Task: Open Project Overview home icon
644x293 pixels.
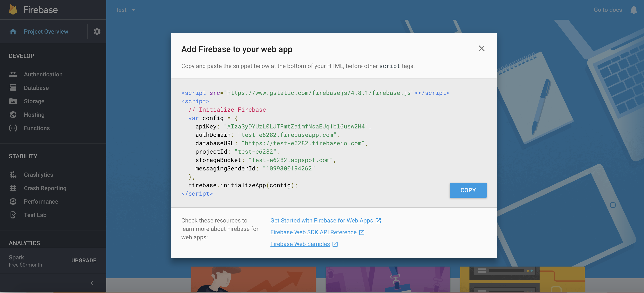Action: pyautogui.click(x=13, y=31)
